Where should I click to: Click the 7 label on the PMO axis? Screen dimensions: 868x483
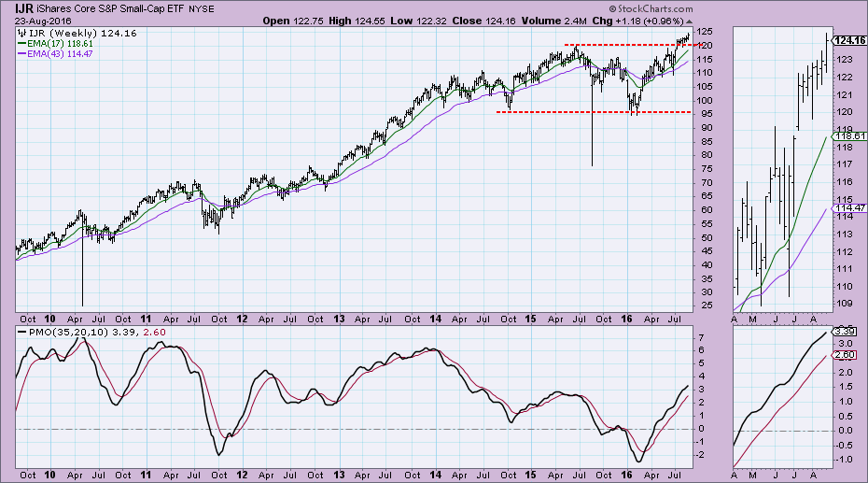pos(701,337)
